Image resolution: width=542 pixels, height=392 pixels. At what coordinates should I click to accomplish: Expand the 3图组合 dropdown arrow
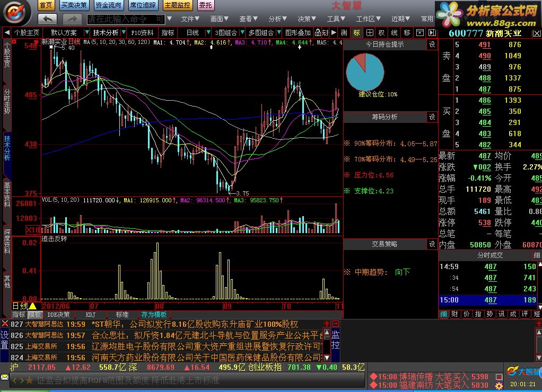point(242,32)
